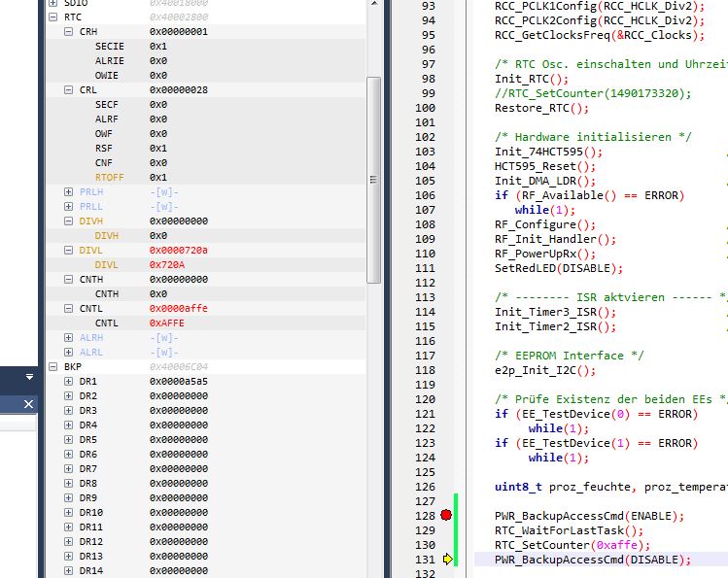The image size is (728, 578).
Task: Click the RF_Configure() line of code
Action: [x=545, y=224]
